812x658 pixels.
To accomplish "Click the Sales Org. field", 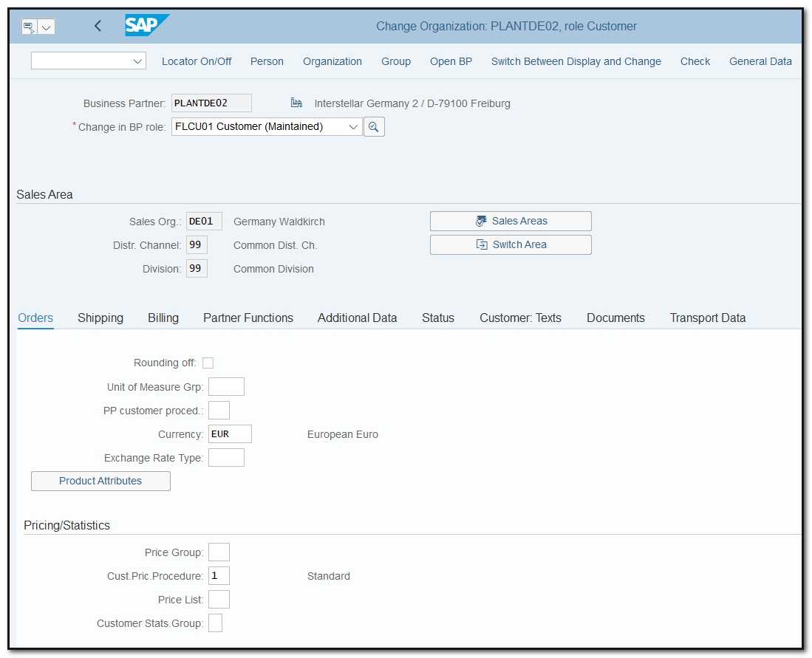I will point(204,221).
